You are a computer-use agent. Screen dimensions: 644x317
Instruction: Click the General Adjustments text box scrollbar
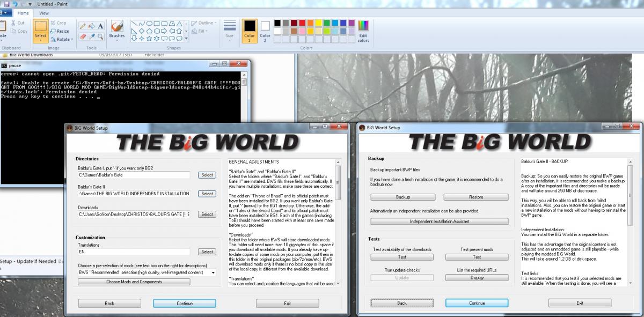(338, 222)
